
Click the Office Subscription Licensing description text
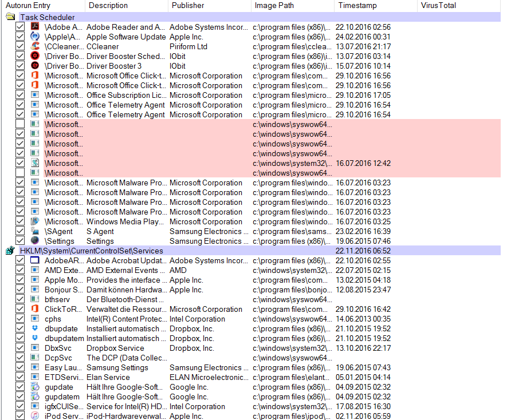point(127,96)
